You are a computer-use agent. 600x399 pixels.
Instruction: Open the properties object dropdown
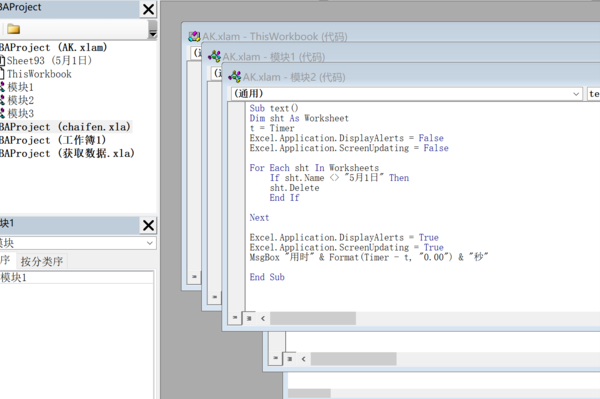point(150,243)
